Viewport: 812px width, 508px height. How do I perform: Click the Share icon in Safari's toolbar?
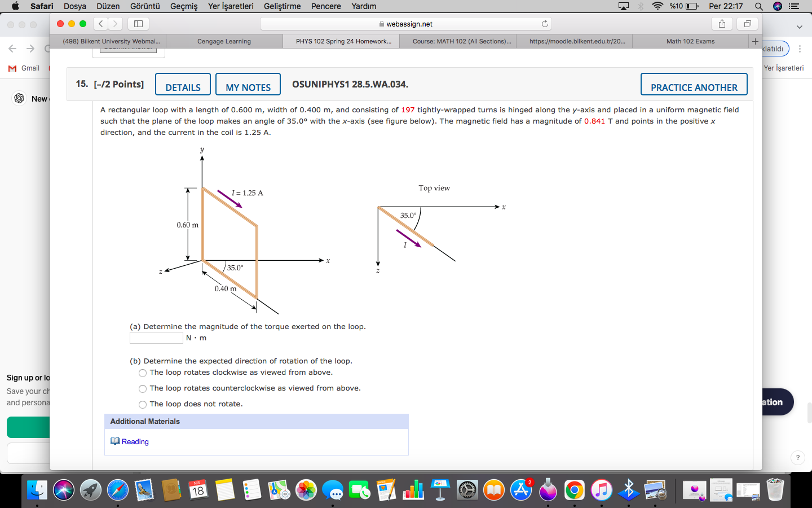722,24
